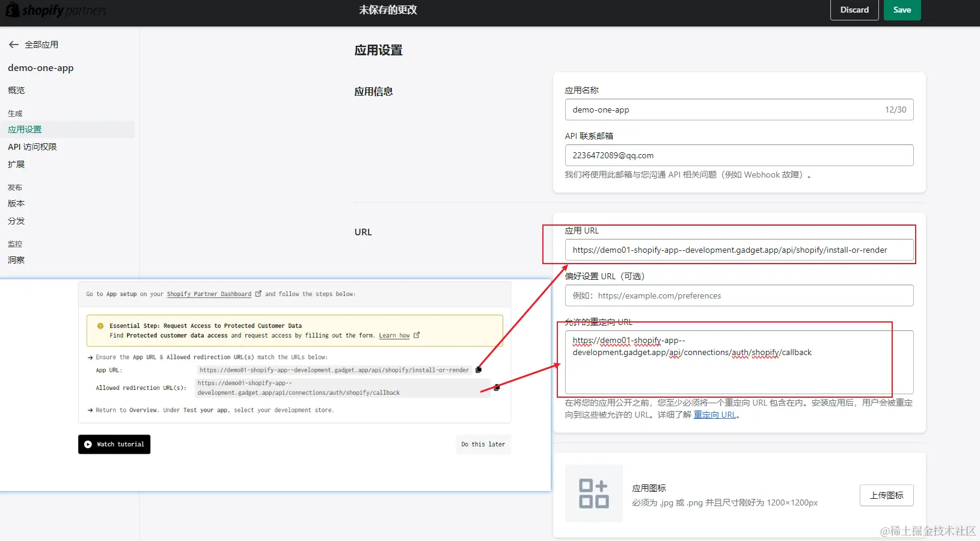Click the 12/30 character counter
Viewport: 980px width, 541px height.
(x=895, y=110)
